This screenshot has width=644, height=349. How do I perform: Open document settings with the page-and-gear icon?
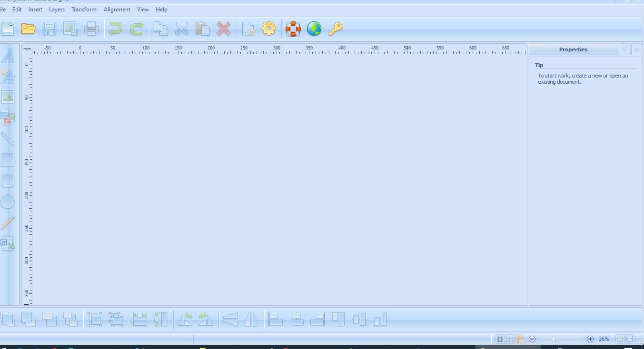pos(248,29)
